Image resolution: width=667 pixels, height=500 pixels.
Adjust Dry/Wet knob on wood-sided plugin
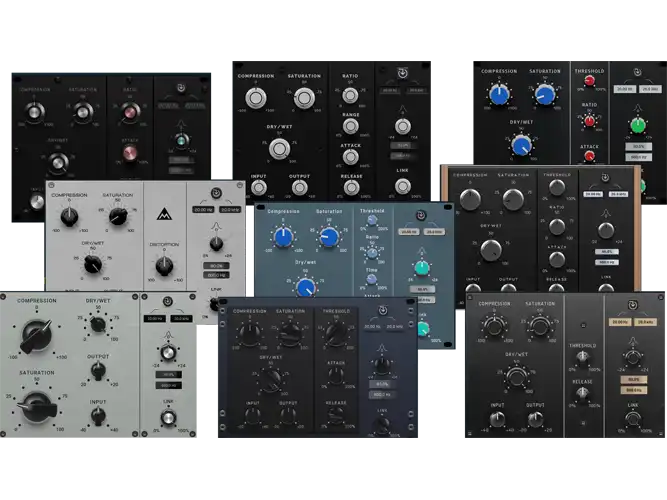pos(490,250)
